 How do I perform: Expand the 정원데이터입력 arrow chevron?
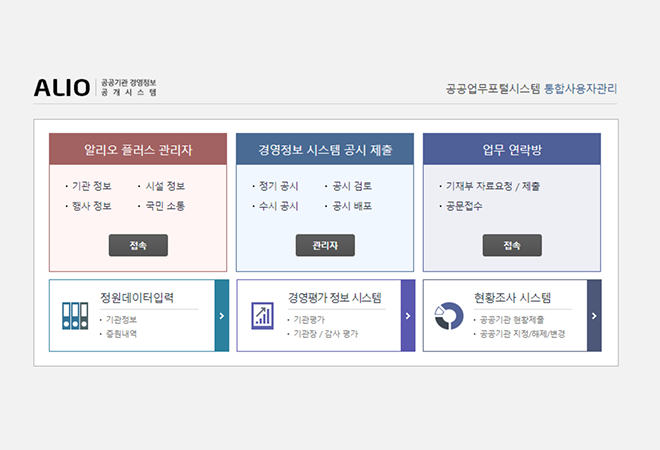221,316
